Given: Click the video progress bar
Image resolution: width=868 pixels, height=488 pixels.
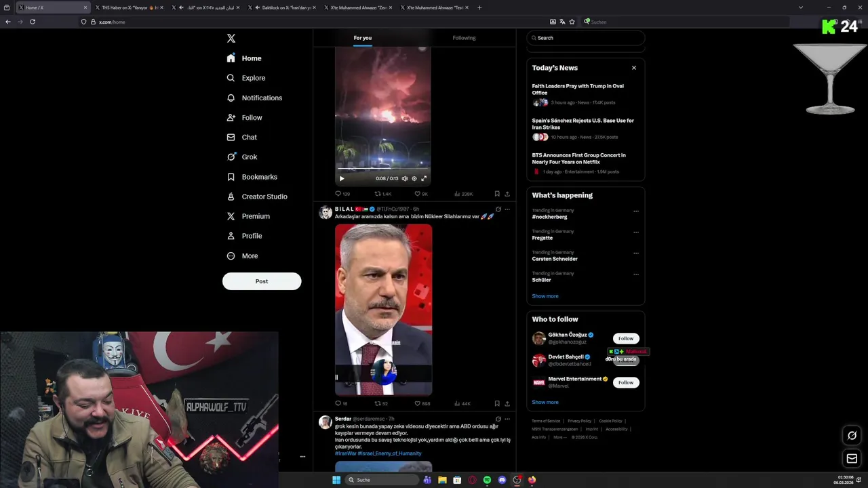Looking at the screenshot, I should tap(382, 169).
